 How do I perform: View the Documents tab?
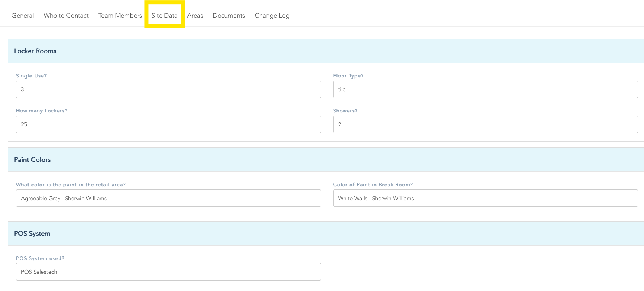point(228,16)
